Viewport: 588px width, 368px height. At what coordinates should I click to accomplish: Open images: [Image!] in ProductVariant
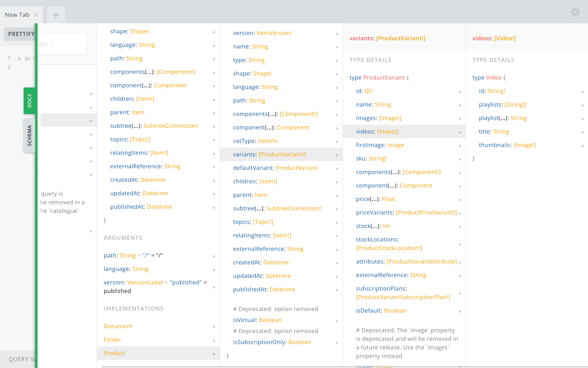[x=404, y=118]
